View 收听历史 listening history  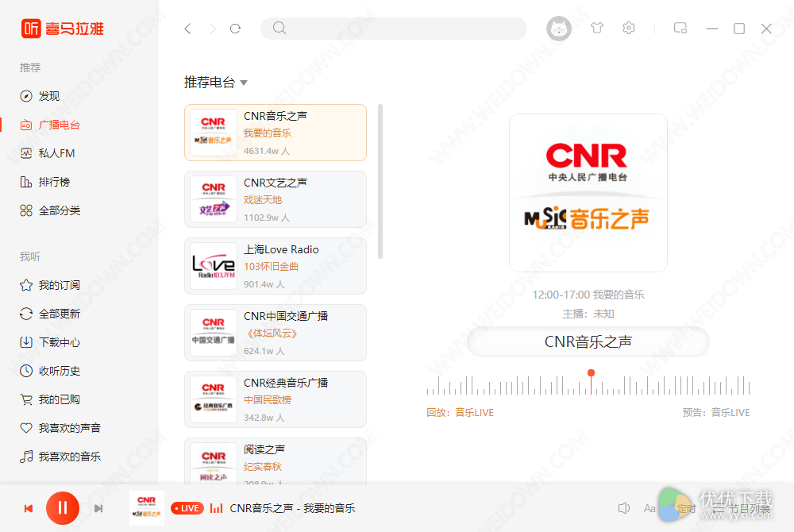coord(49,371)
